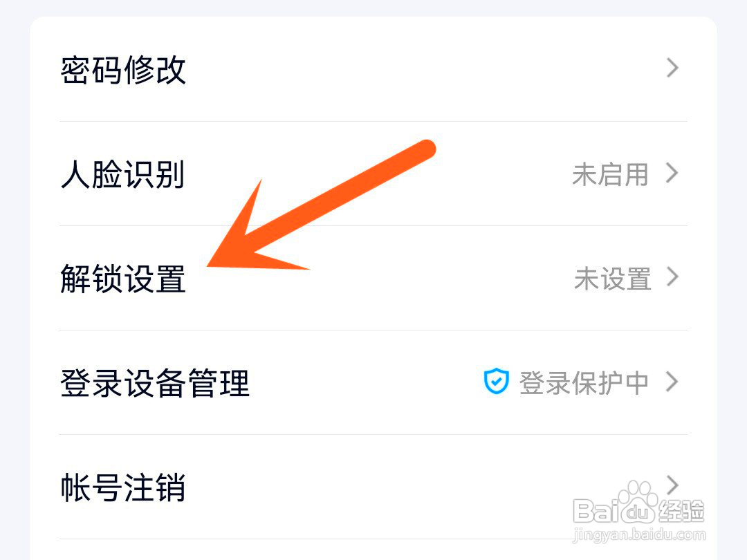Screen dimensions: 747x560
Task: Click the 未启用 status text
Action: click(610, 174)
